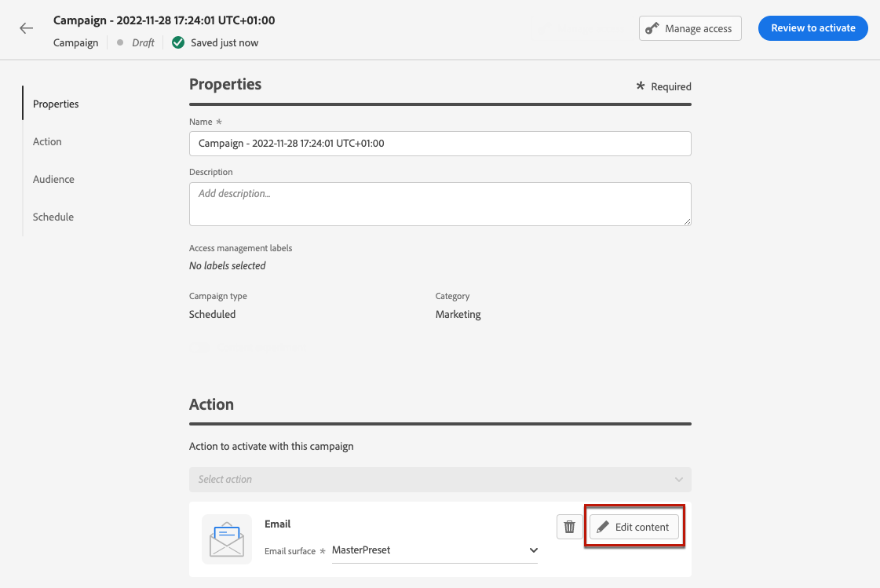The width and height of the screenshot is (880, 588).
Task: Open Schedule section in sidebar
Action: (x=53, y=217)
